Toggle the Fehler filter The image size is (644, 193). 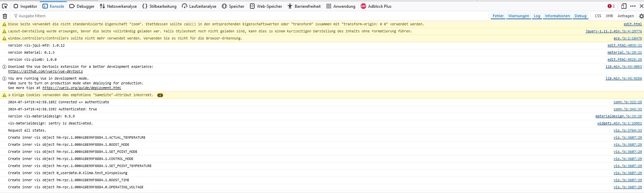pyautogui.click(x=498, y=16)
